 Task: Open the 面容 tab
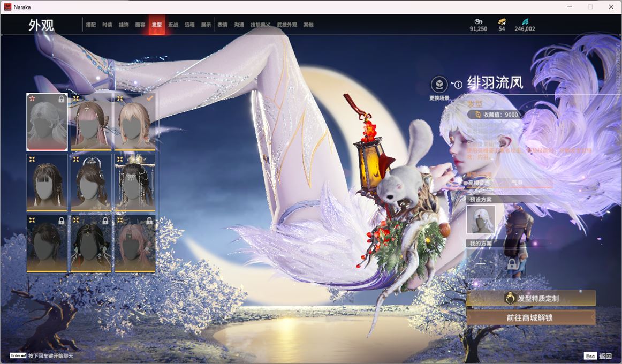pos(140,25)
